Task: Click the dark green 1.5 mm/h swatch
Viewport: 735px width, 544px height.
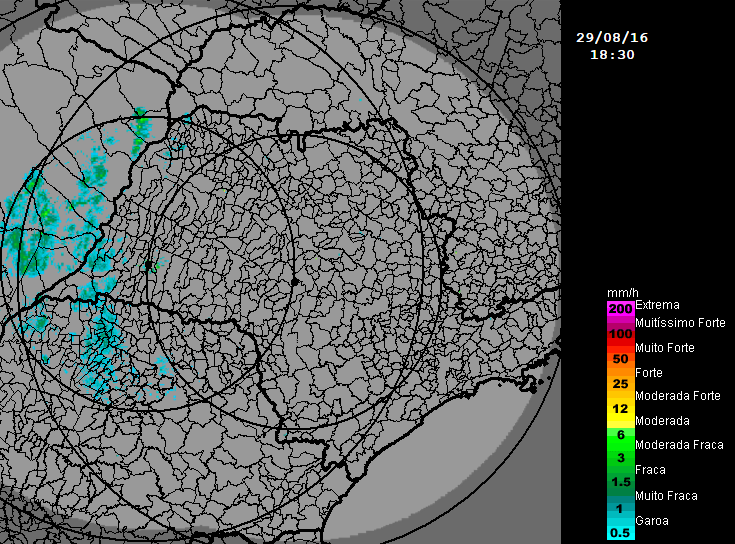Action: point(620,482)
